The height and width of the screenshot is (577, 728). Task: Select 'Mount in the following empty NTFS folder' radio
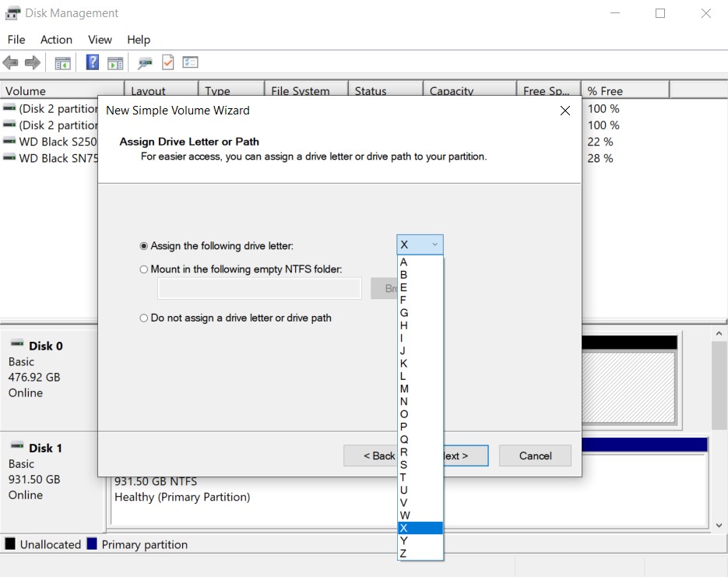tap(144, 269)
